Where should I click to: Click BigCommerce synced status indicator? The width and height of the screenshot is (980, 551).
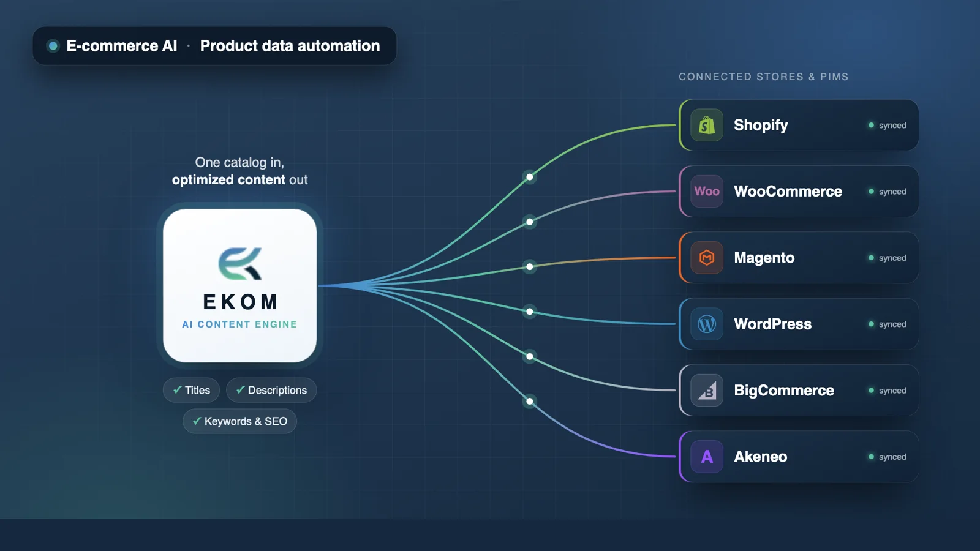tap(887, 391)
